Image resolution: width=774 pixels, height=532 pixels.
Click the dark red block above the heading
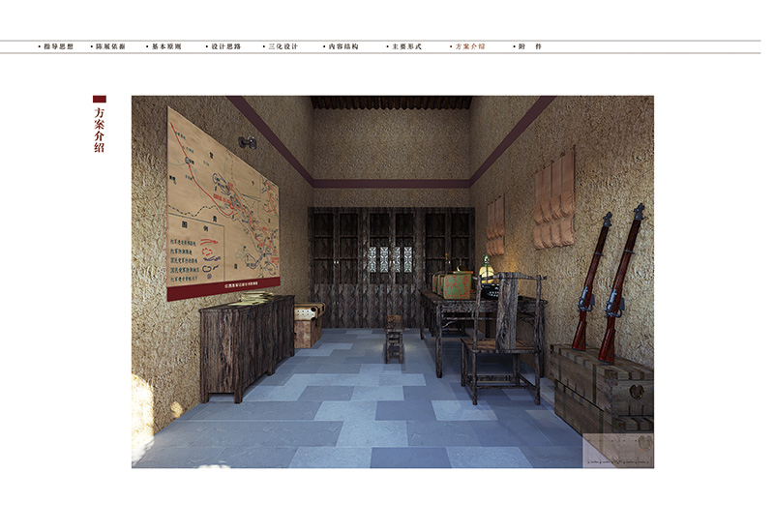pos(99,99)
